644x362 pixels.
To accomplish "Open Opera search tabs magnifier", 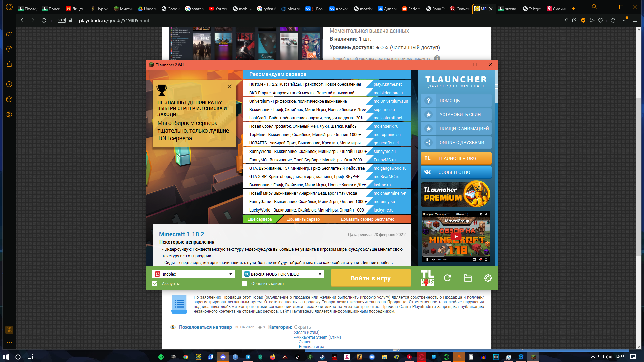I will 594,7.
